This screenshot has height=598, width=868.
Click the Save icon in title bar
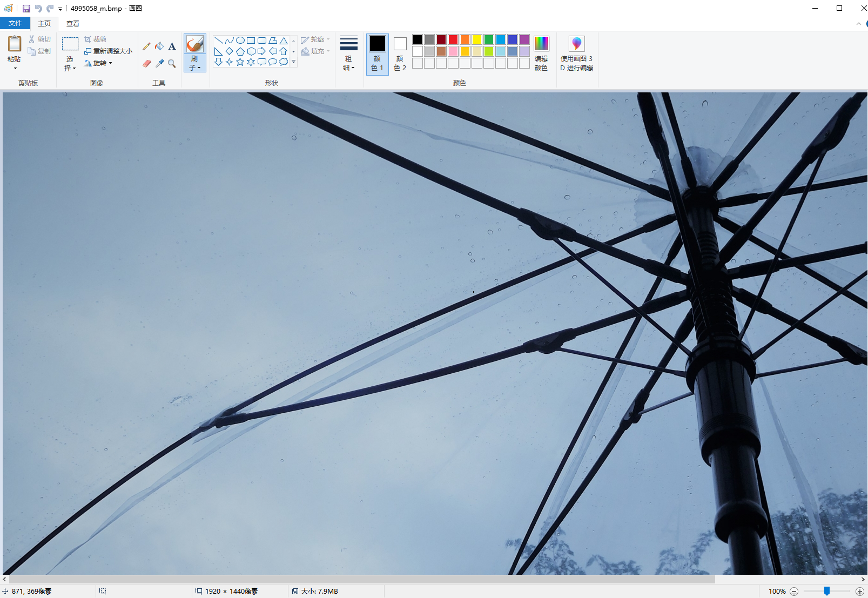pos(26,9)
